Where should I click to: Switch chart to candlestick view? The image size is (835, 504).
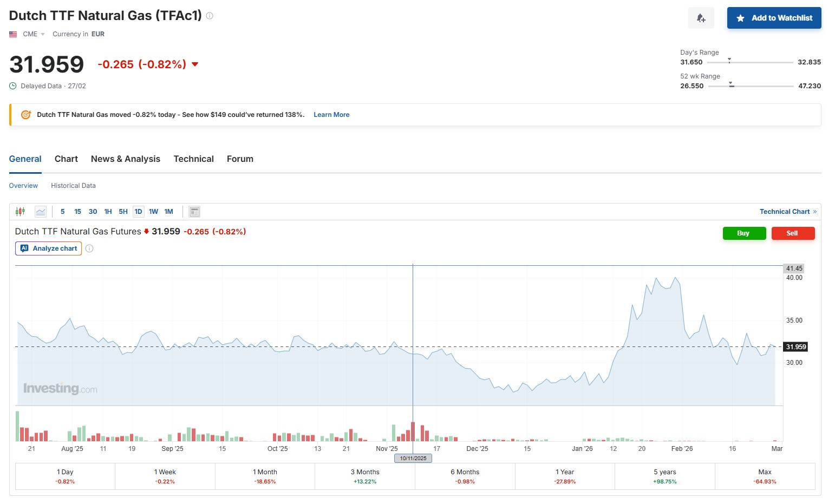click(21, 212)
